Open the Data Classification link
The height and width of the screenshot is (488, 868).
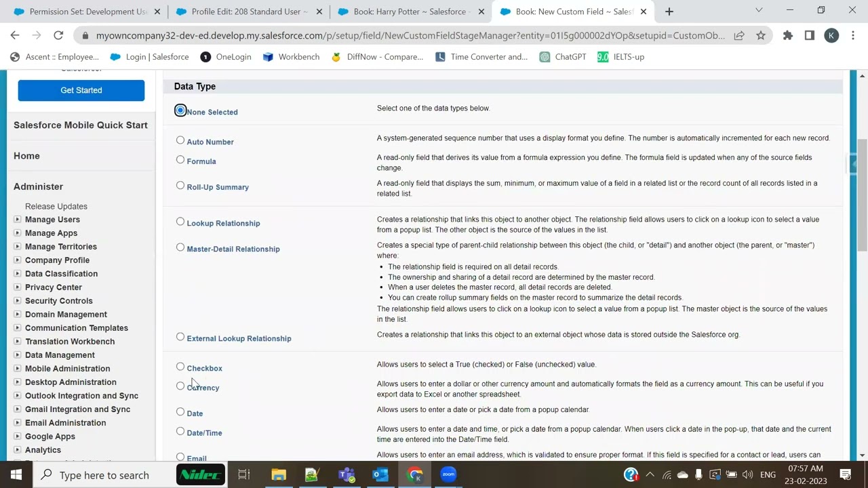pyautogui.click(x=61, y=274)
